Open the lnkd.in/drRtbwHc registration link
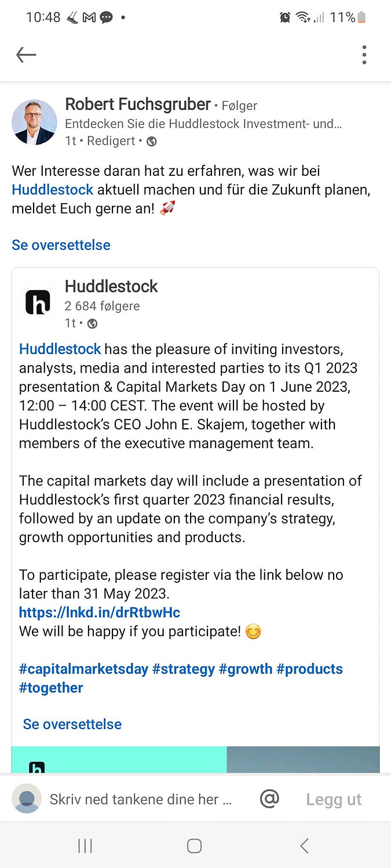The image size is (391, 868). click(100, 612)
